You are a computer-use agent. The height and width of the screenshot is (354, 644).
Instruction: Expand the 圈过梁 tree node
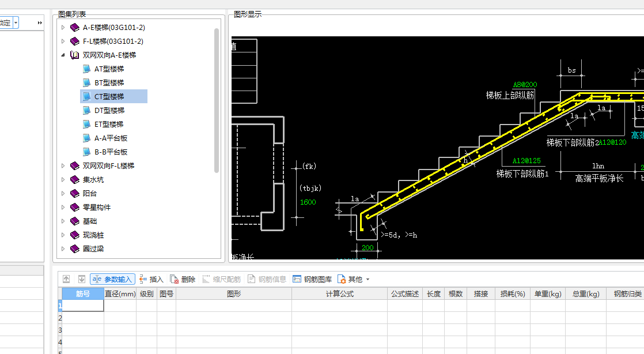[63, 248]
